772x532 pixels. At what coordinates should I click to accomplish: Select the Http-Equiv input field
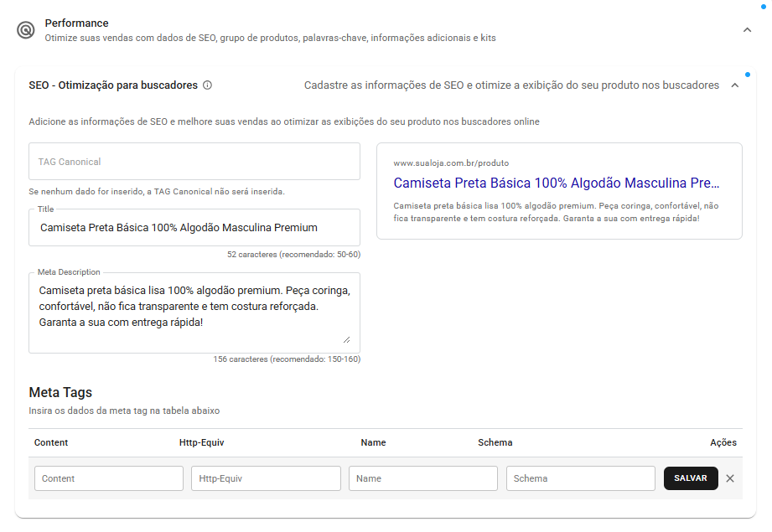pyautogui.click(x=266, y=478)
